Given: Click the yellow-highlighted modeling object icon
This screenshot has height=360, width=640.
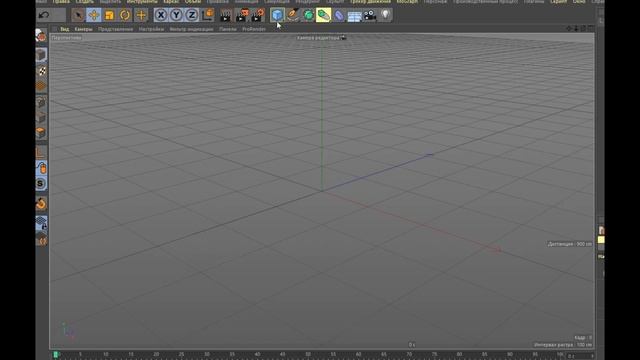Looking at the screenshot, I should pyautogui.click(x=323, y=16).
